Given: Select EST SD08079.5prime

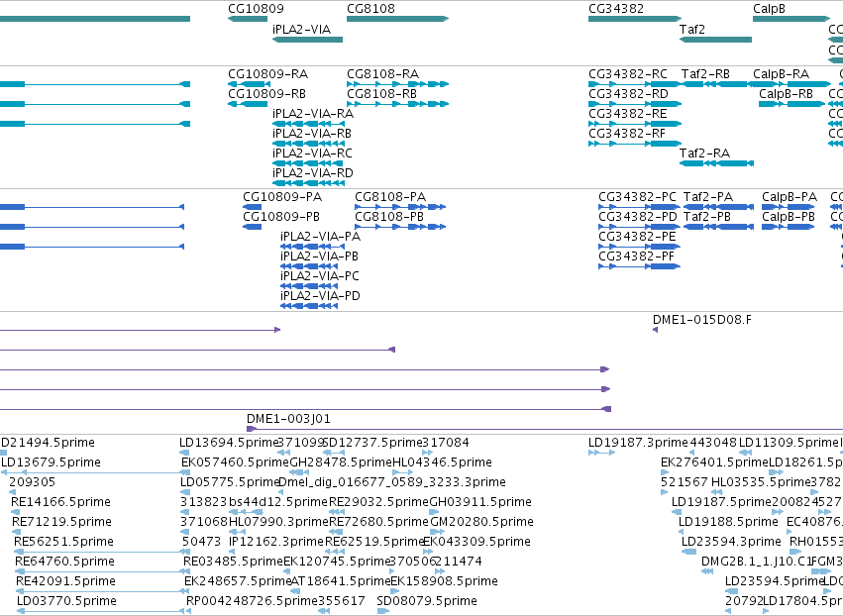Looking at the screenshot, I should point(383,611).
